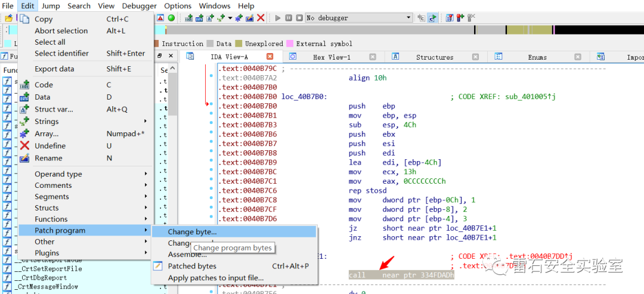This screenshot has height=294, width=644.
Task: Close the Hex View-1 tab
Action: coord(373,57)
